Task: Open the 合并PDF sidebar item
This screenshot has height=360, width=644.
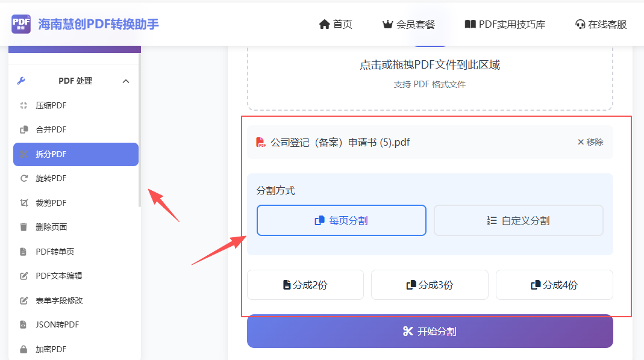Action: point(75,129)
